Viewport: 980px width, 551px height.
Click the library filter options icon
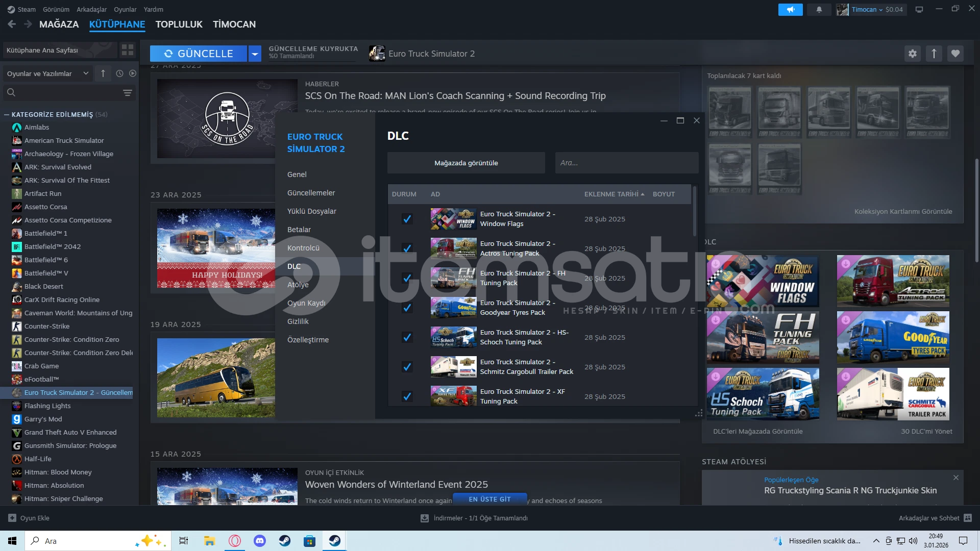coord(128,93)
